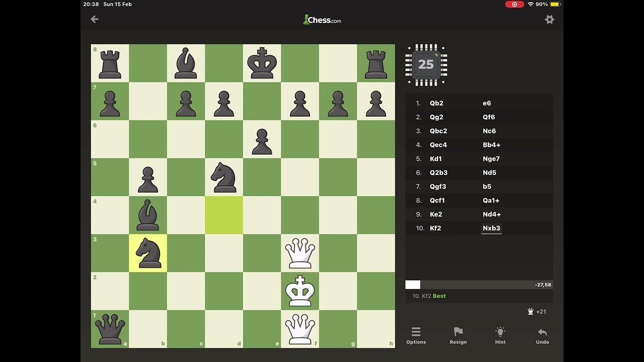Jump to move 4... Bb4+
This screenshot has width=644, height=362.
[492, 145]
